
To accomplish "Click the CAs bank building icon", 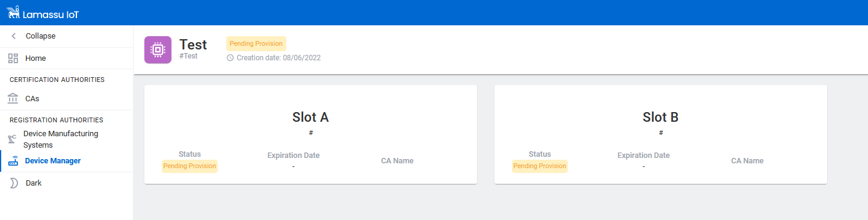I will pos(13,98).
